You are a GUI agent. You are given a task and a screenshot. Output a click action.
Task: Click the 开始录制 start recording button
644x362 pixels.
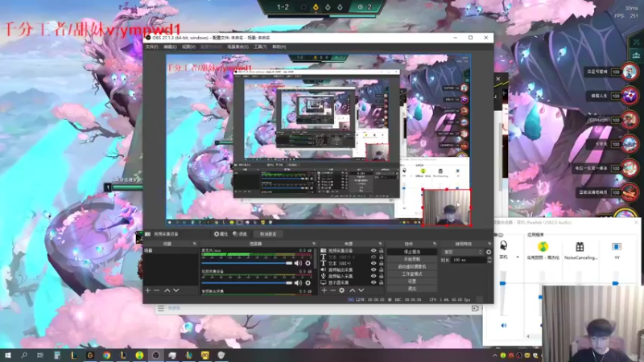(x=412, y=259)
